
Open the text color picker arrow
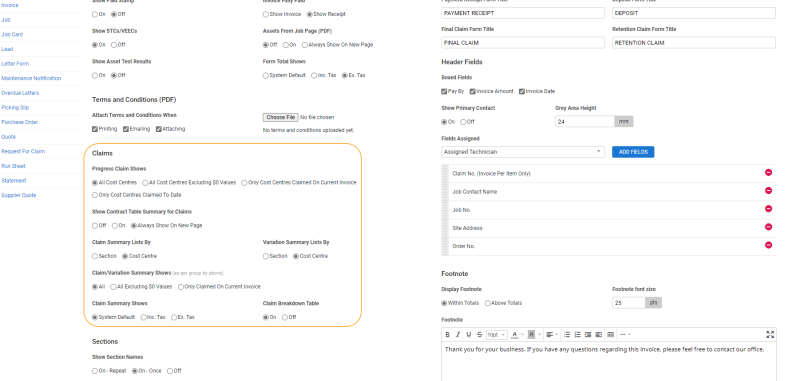tap(522, 335)
